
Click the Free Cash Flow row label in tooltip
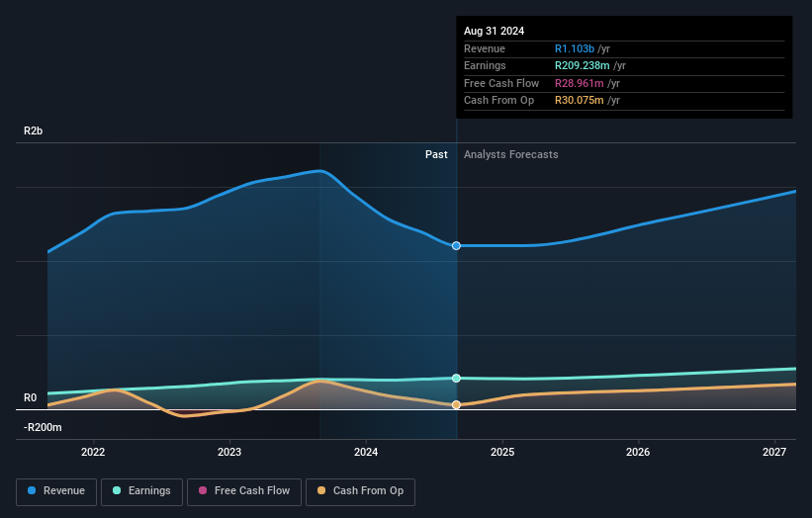[x=501, y=83]
